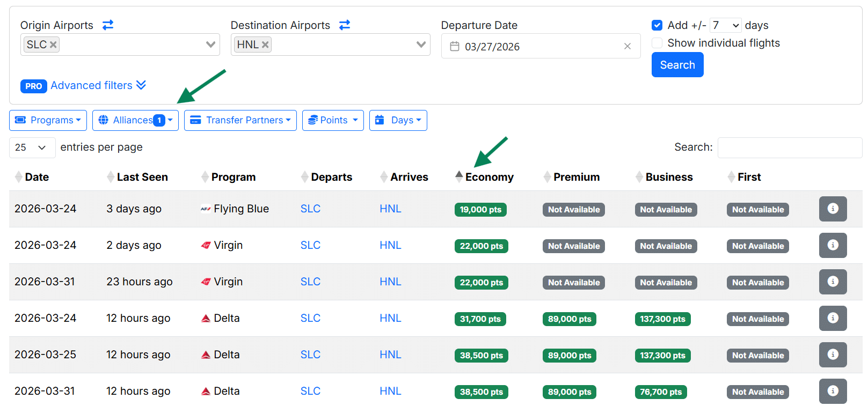The width and height of the screenshot is (868, 406).
Task: Open the days range dropdown showing 7
Action: (726, 25)
